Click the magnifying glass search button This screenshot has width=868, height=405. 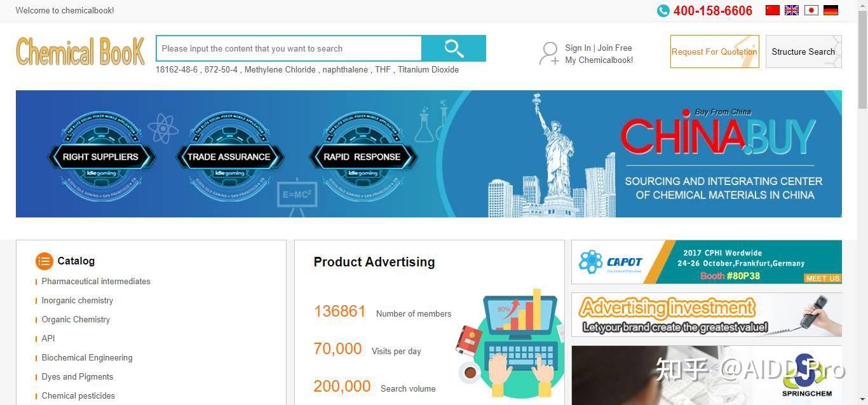point(454,48)
